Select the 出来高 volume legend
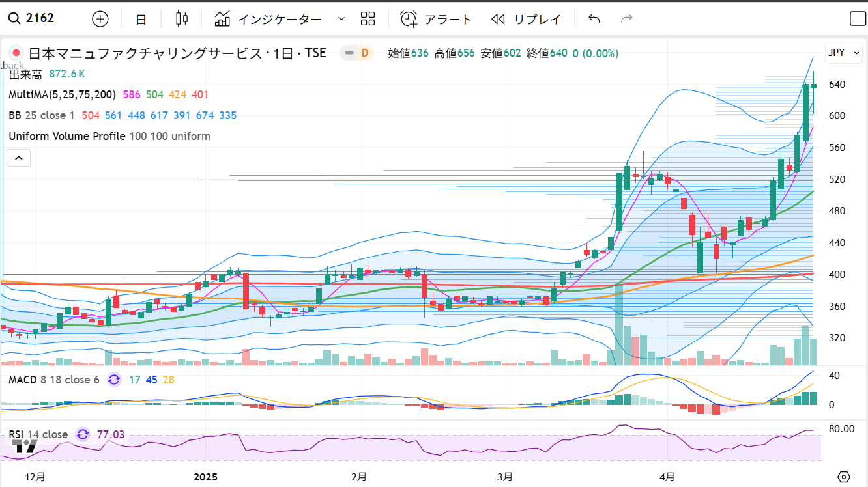This screenshot has height=487, width=868. coord(25,74)
